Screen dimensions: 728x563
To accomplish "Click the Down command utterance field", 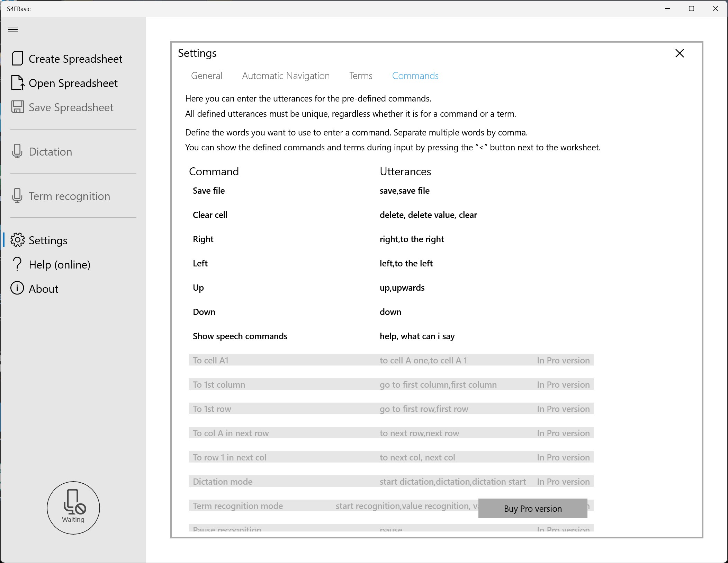I will click(390, 312).
